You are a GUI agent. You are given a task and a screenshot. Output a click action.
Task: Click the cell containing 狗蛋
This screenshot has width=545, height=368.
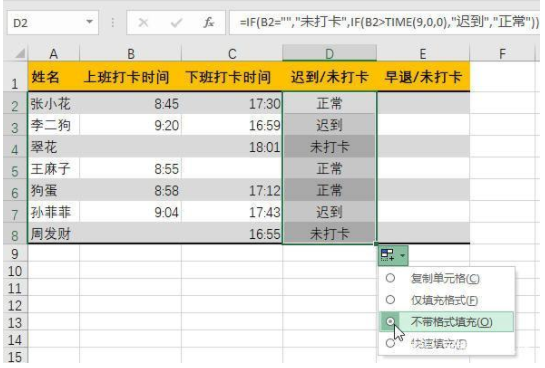(54, 190)
